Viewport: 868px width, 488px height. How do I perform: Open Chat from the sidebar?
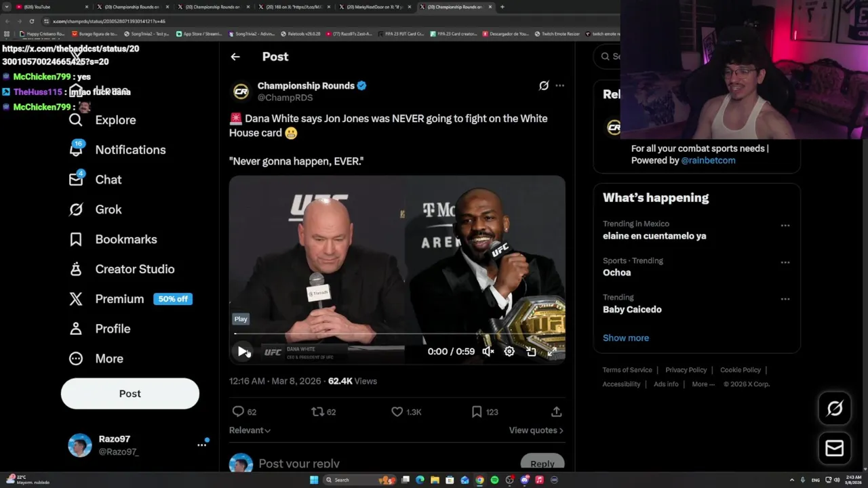point(96,180)
